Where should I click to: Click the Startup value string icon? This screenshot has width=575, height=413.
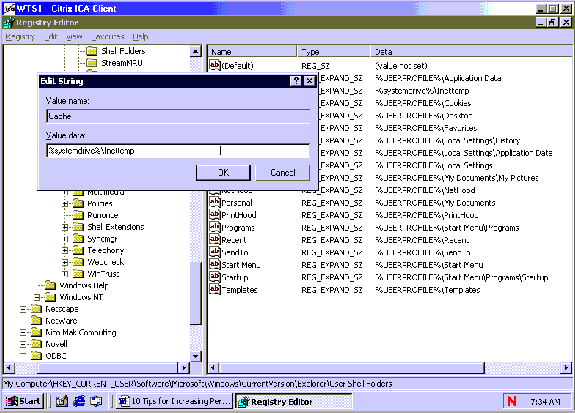[x=215, y=277]
